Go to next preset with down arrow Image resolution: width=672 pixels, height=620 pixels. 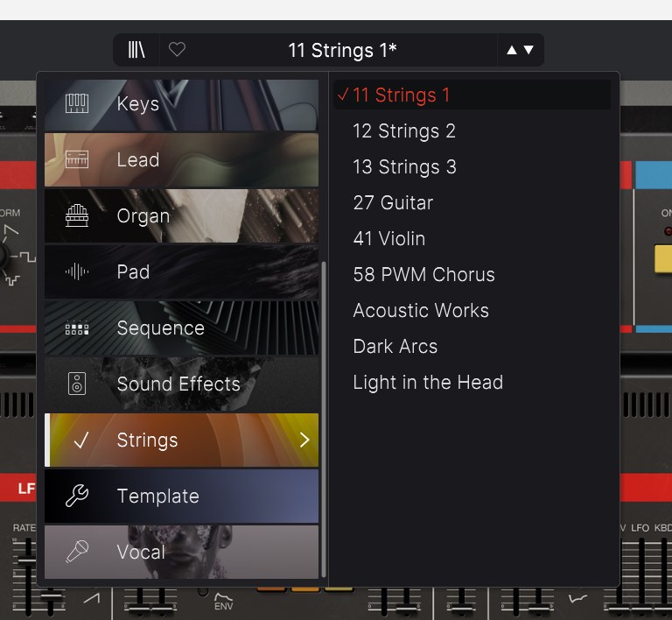(x=528, y=50)
